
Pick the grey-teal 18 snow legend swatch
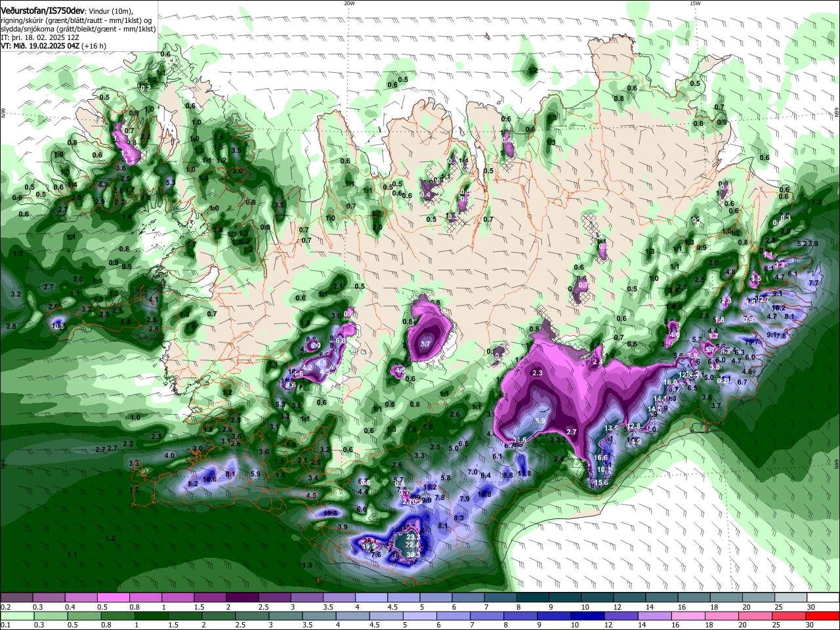click(726, 597)
